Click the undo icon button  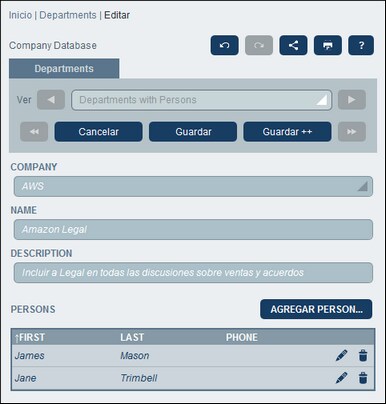click(224, 45)
